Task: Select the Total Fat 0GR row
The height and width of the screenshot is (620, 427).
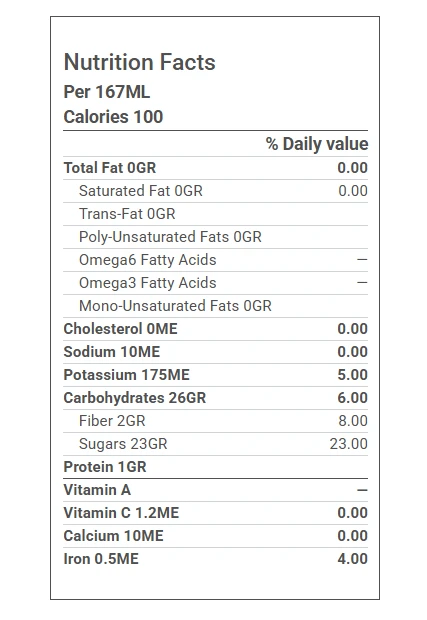Action: pyautogui.click(x=215, y=168)
